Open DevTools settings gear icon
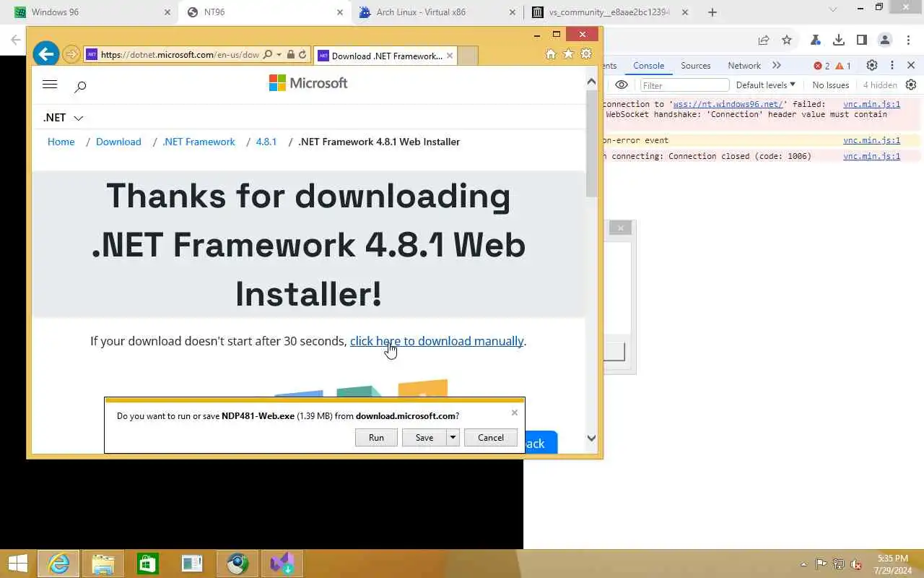The image size is (924, 578). click(x=872, y=65)
